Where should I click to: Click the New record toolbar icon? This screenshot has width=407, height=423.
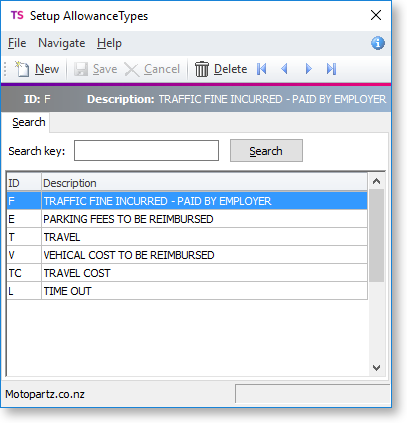click(x=22, y=69)
